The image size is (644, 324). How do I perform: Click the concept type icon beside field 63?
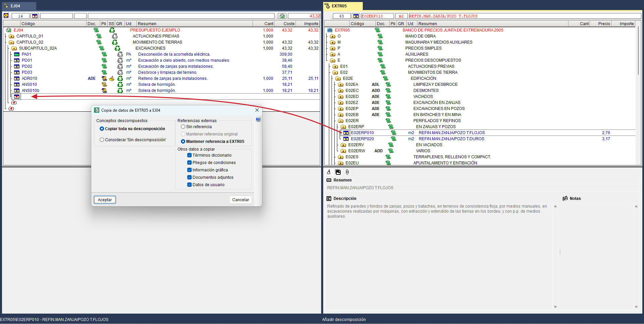(x=356, y=16)
